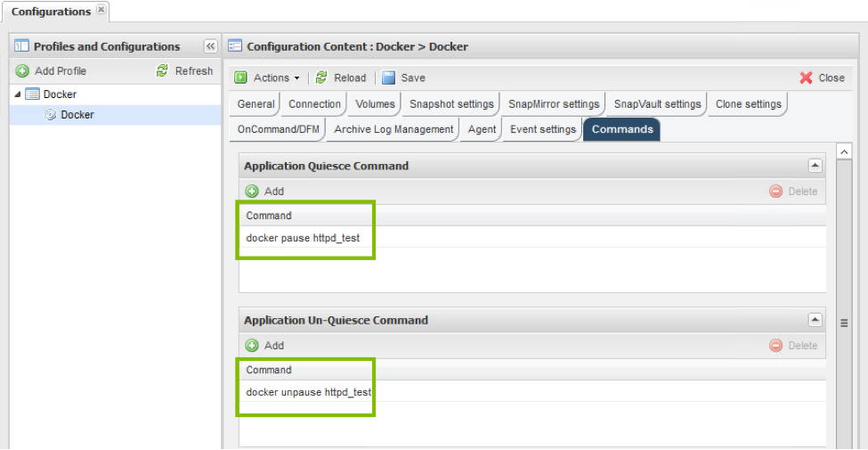Click the Add Profile plus icon
Viewport: 868px width, 450px height.
click(22, 71)
